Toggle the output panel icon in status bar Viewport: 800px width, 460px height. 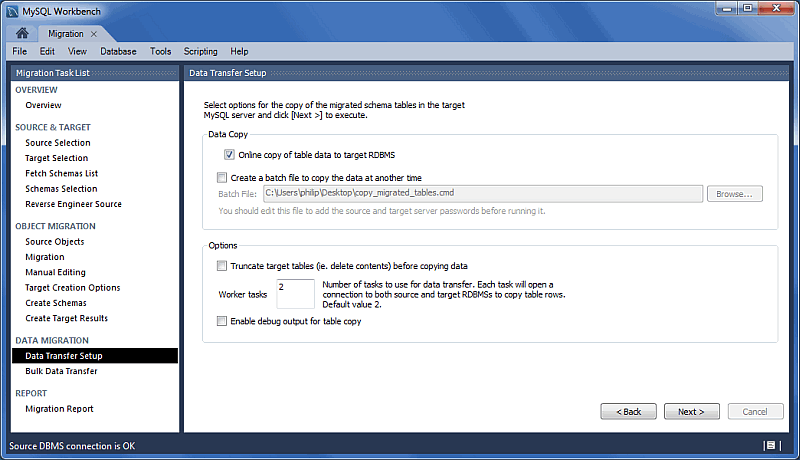click(x=771, y=445)
